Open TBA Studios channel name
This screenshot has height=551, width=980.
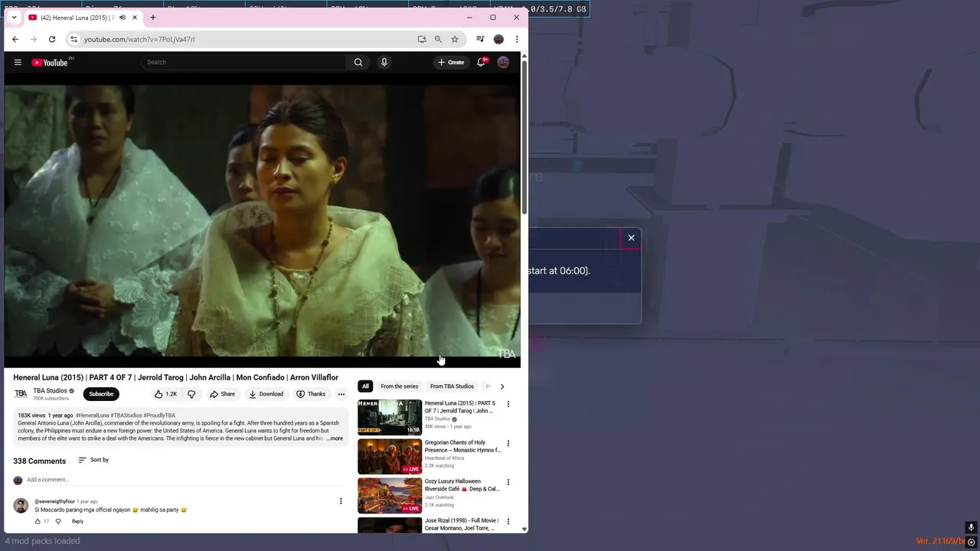50,390
